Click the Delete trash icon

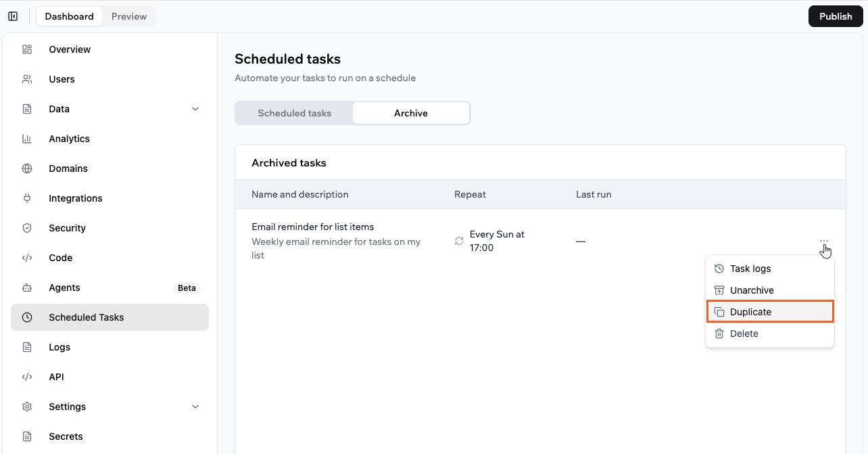tap(719, 333)
